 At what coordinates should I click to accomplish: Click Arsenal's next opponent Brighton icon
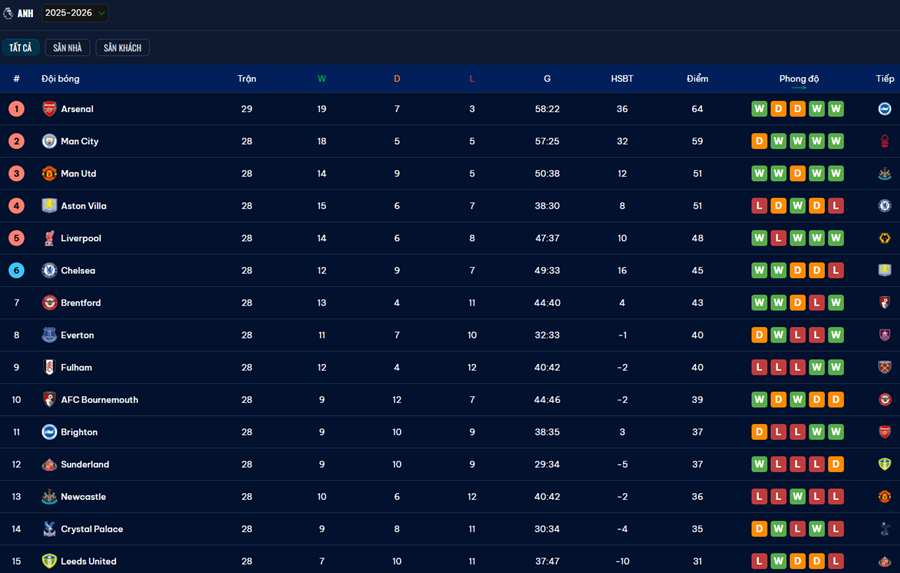(x=884, y=109)
